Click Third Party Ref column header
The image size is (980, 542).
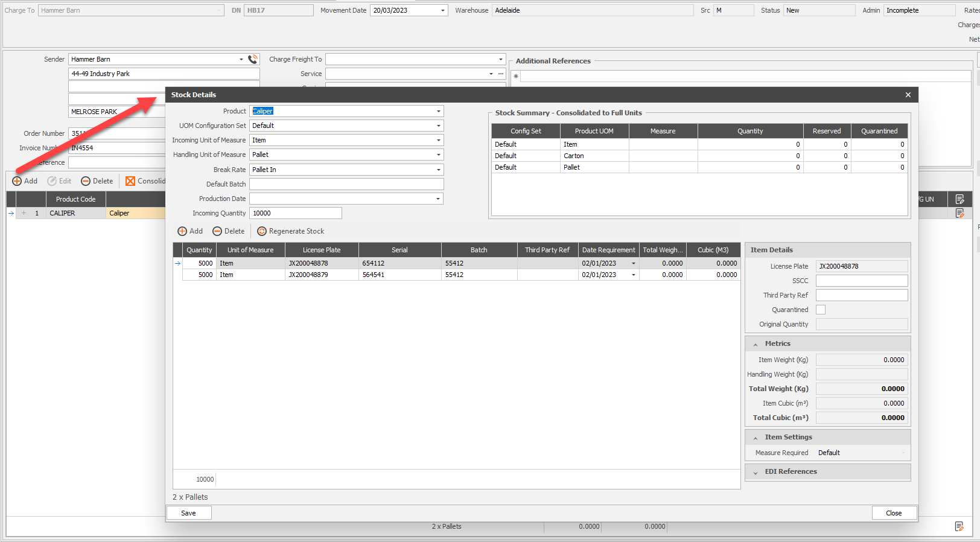tap(547, 250)
